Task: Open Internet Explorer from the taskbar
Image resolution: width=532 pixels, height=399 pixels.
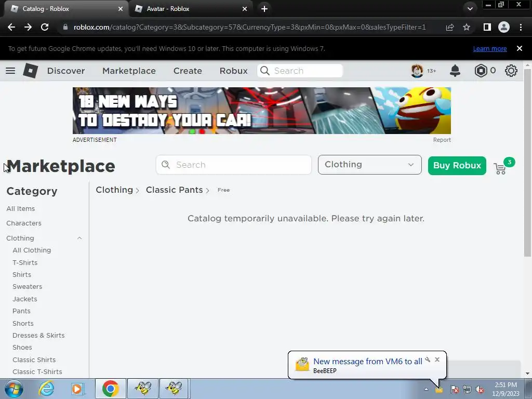Action: click(x=46, y=389)
